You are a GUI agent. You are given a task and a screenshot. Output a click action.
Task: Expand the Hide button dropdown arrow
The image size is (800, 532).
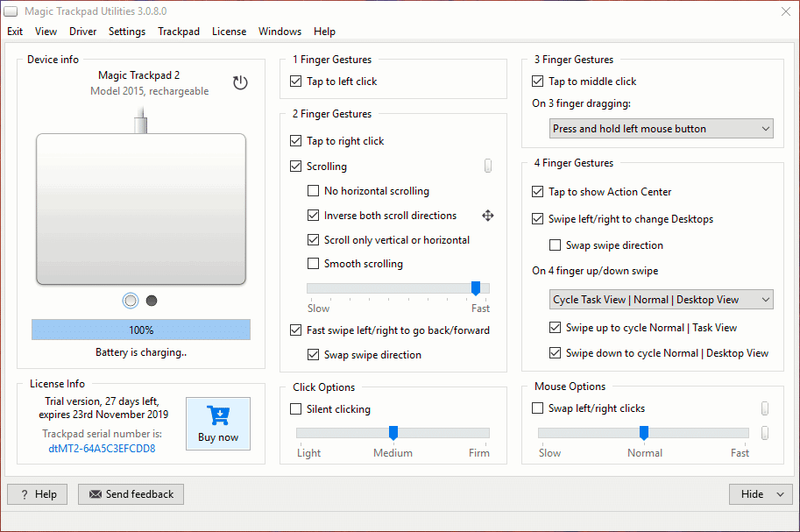point(779,494)
